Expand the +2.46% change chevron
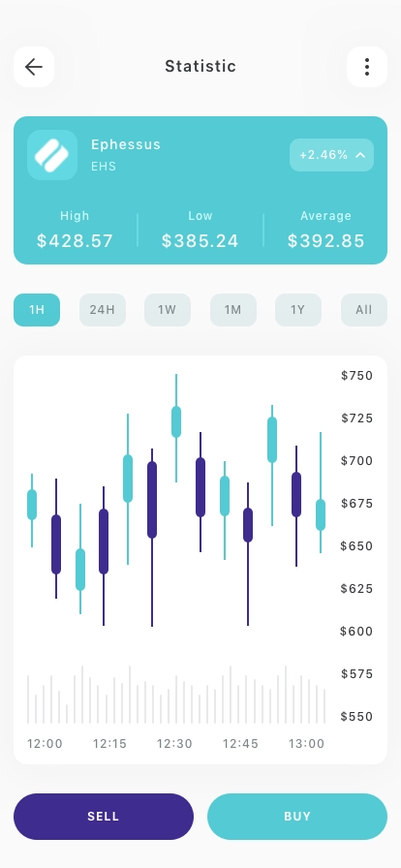 pyautogui.click(x=360, y=155)
